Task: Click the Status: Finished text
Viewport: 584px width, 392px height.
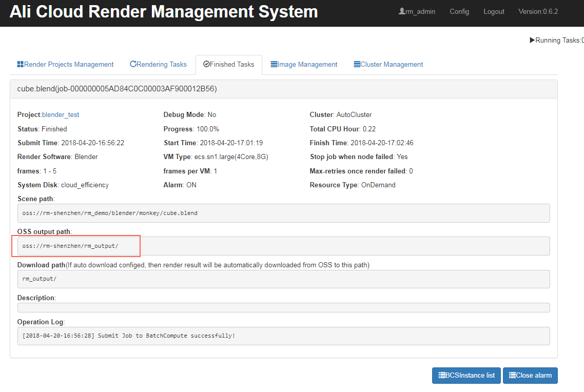Action: (42, 129)
